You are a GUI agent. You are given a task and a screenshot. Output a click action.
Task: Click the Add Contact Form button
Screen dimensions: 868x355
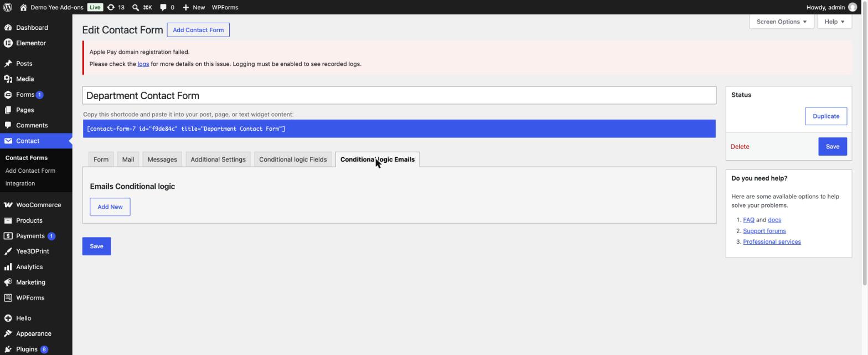click(198, 30)
